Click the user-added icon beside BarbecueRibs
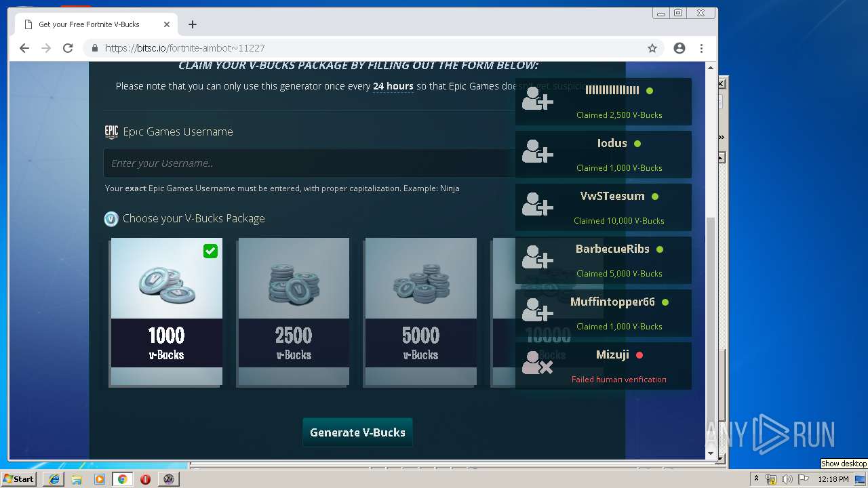 tap(538, 257)
